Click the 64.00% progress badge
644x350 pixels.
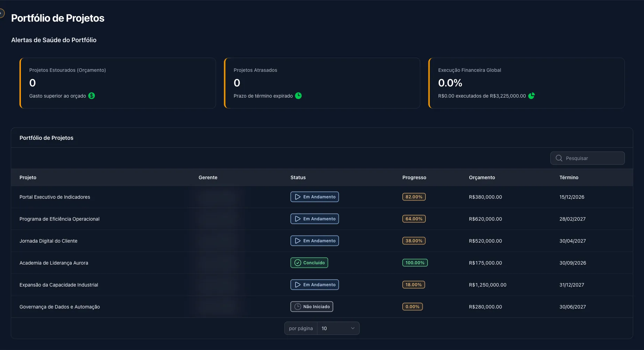click(414, 219)
